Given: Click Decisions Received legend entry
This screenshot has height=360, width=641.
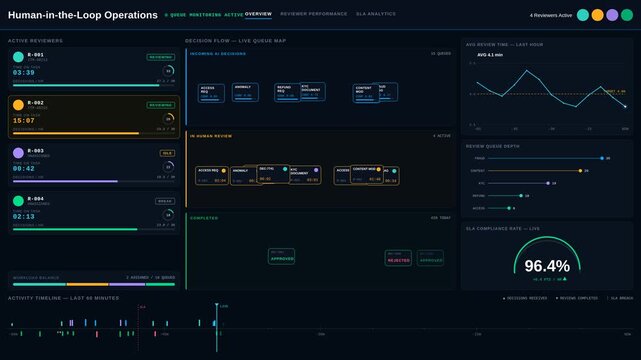Looking at the screenshot, I should click(x=525, y=298).
